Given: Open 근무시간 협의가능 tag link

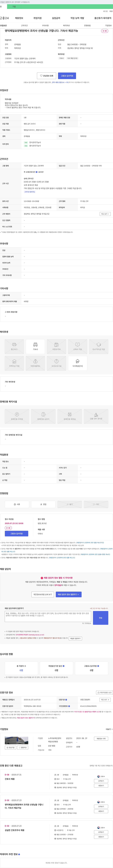Looking at the screenshot, I should click(30, 192).
